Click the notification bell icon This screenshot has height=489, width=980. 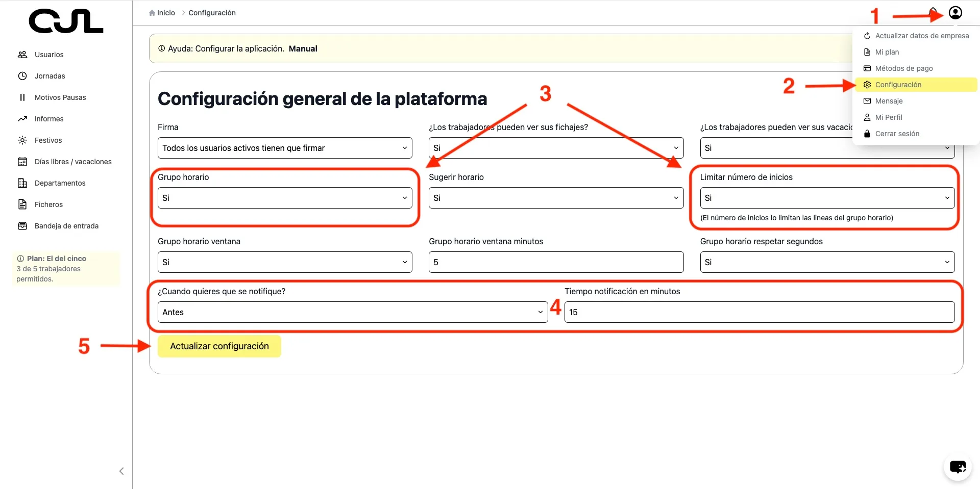[x=934, y=11]
